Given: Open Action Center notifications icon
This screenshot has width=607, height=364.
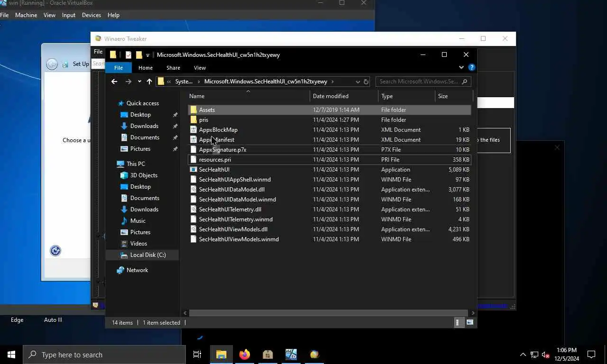Looking at the screenshot, I should [591, 355].
